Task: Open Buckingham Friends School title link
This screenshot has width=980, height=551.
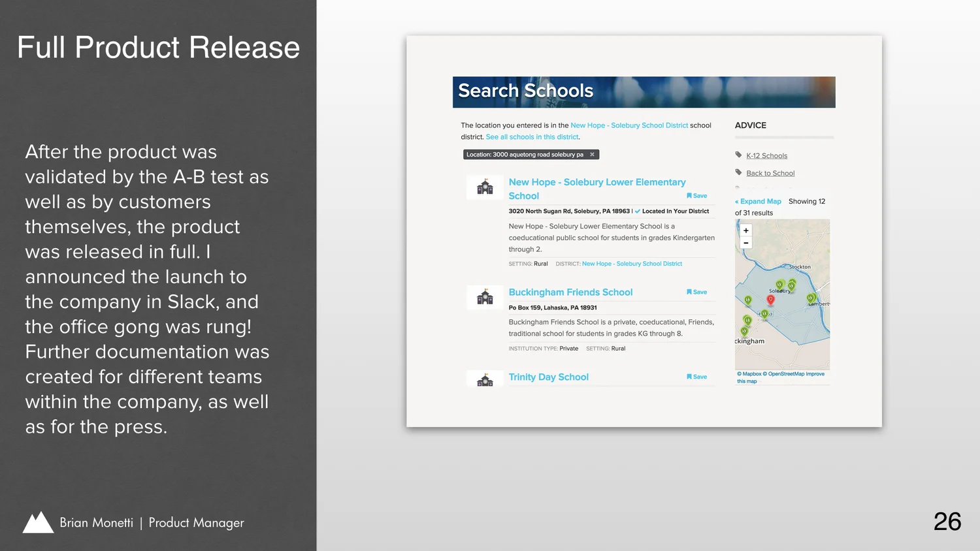Action: pyautogui.click(x=570, y=292)
